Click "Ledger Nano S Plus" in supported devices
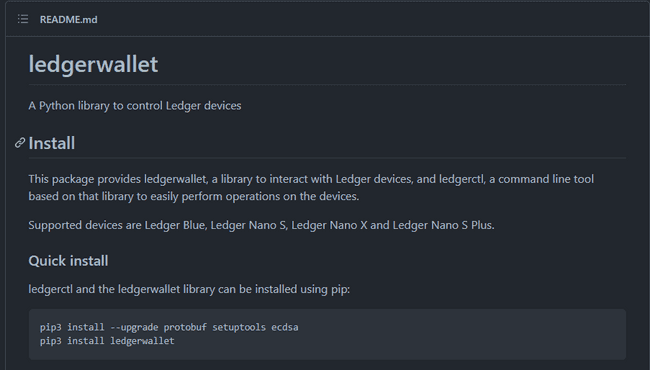This screenshot has height=370, width=650. coord(443,225)
